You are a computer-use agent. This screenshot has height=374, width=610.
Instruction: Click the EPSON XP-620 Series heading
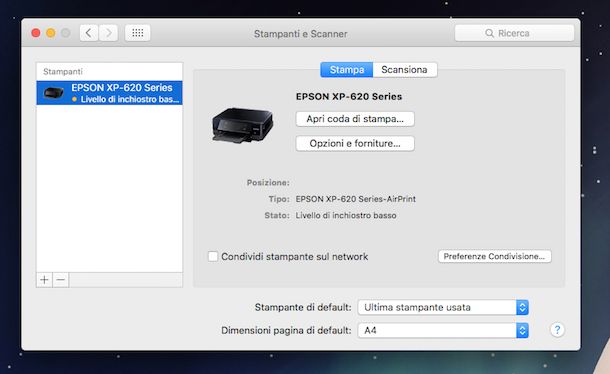pos(349,97)
